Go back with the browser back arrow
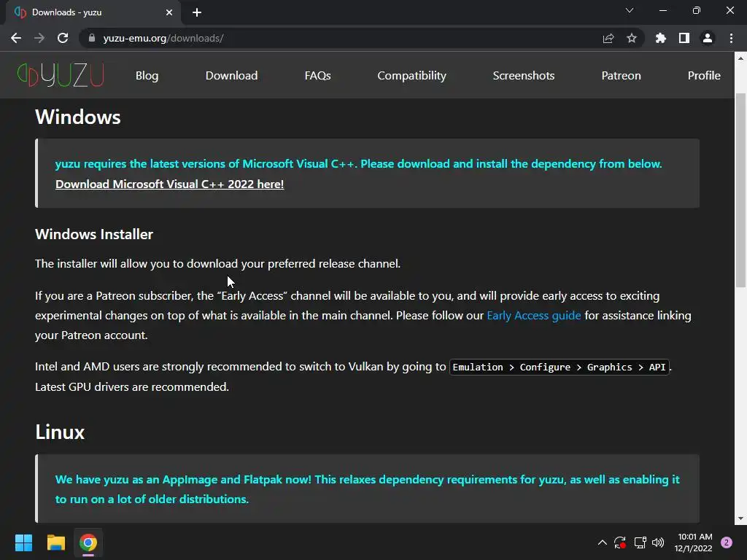Screen dimensions: 747x560 pos(16,38)
